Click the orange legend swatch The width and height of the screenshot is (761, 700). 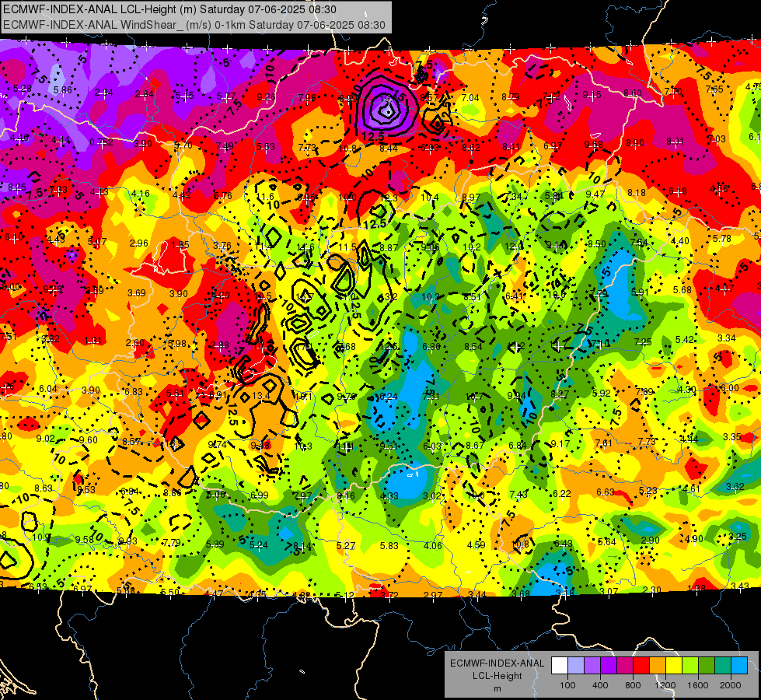(658, 666)
